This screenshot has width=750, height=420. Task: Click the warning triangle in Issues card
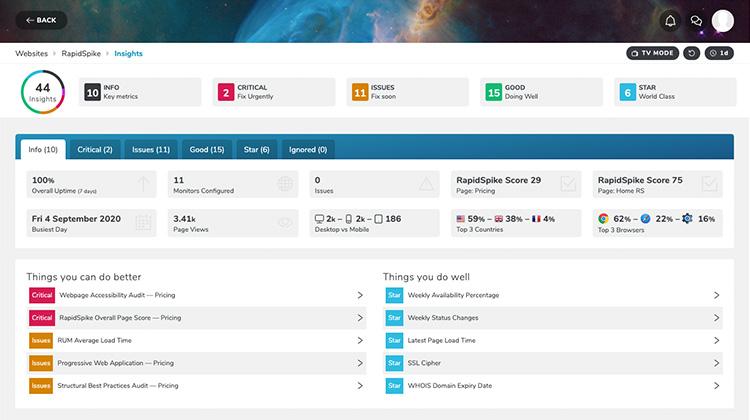(426, 184)
